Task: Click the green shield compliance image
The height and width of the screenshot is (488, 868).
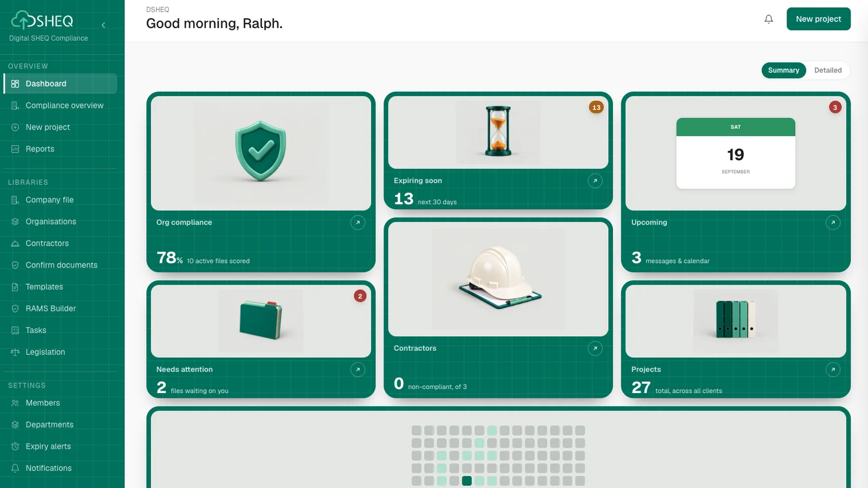Action: click(x=261, y=151)
